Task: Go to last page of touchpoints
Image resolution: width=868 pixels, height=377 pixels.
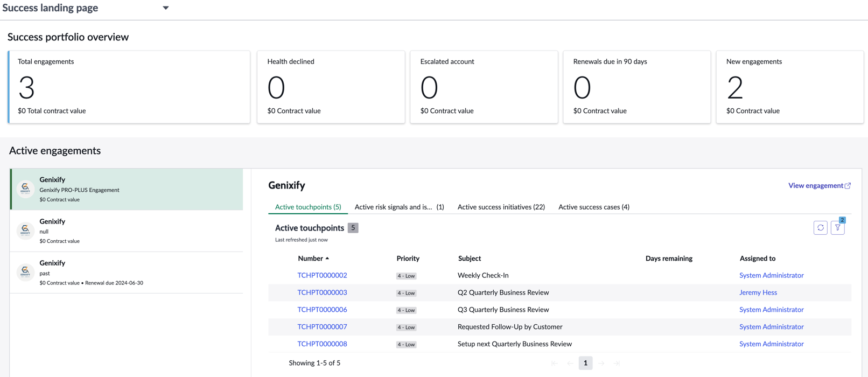Action: pyautogui.click(x=617, y=364)
